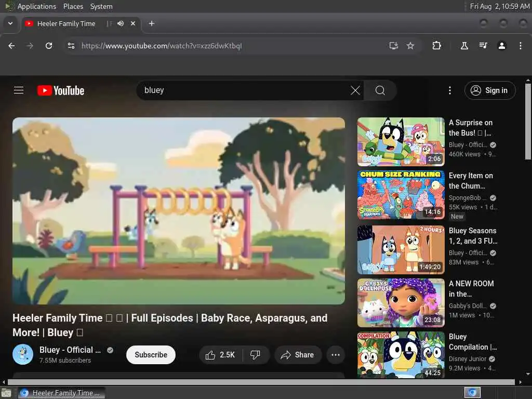
Task: Open YouTube settings three-dot menu
Action: coord(450,90)
